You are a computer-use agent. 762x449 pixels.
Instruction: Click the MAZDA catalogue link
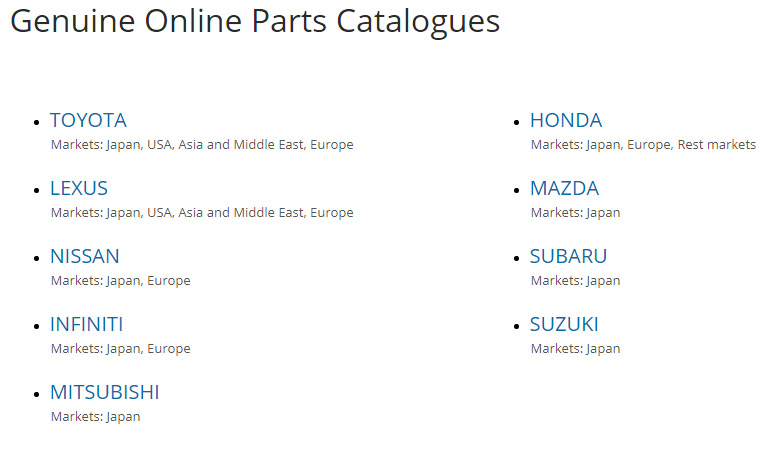(564, 189)
